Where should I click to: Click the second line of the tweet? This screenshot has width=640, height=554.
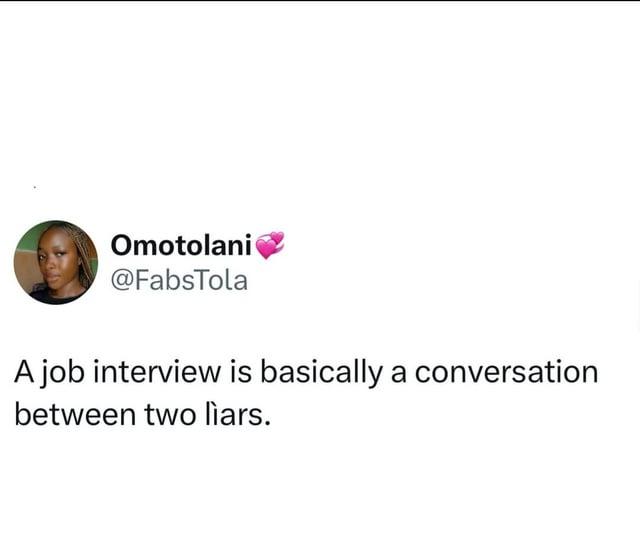[x=142, y=414]
